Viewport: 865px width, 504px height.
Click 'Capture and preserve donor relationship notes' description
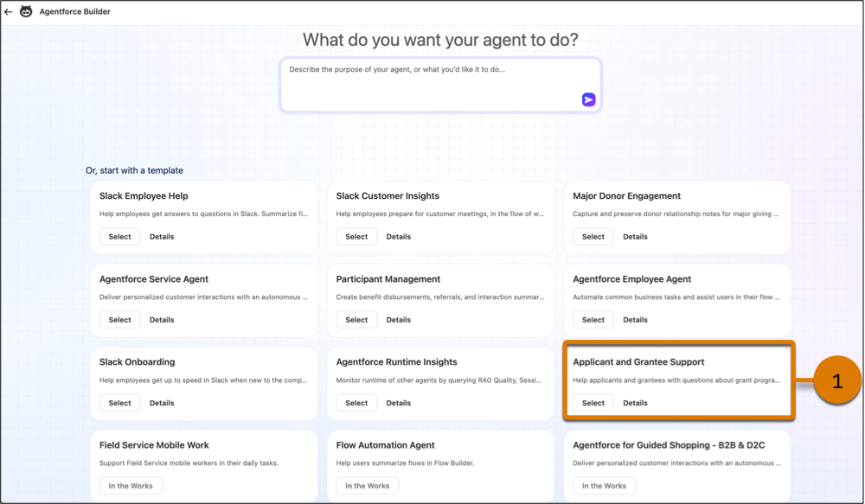point(676,214)
